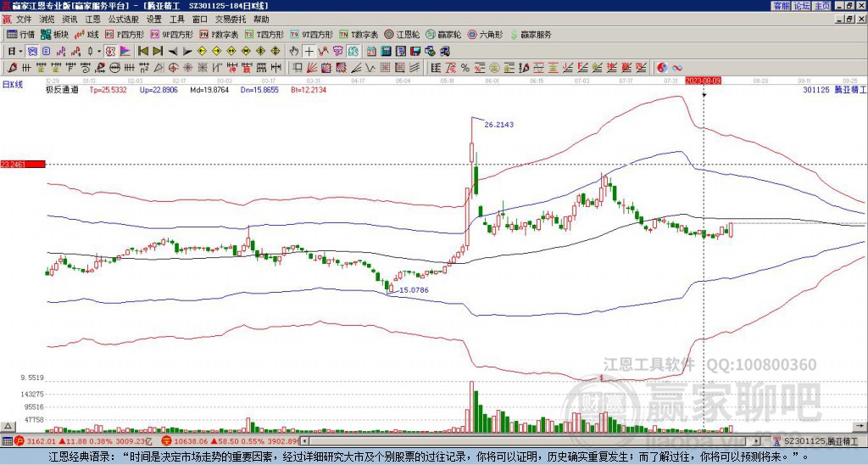Select the zigzag wave line tool
Viewport: 868px width, 465px height.
(370, 68)
